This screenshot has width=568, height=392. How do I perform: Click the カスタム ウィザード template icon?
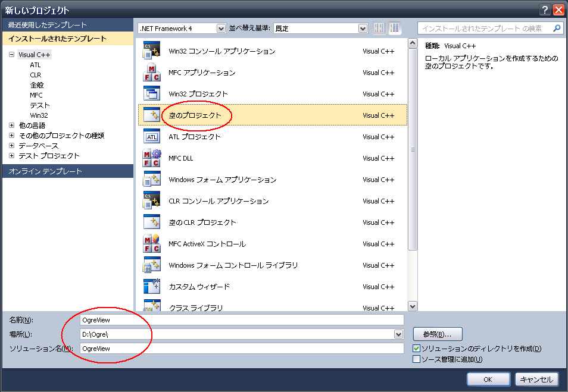[151, 286]
